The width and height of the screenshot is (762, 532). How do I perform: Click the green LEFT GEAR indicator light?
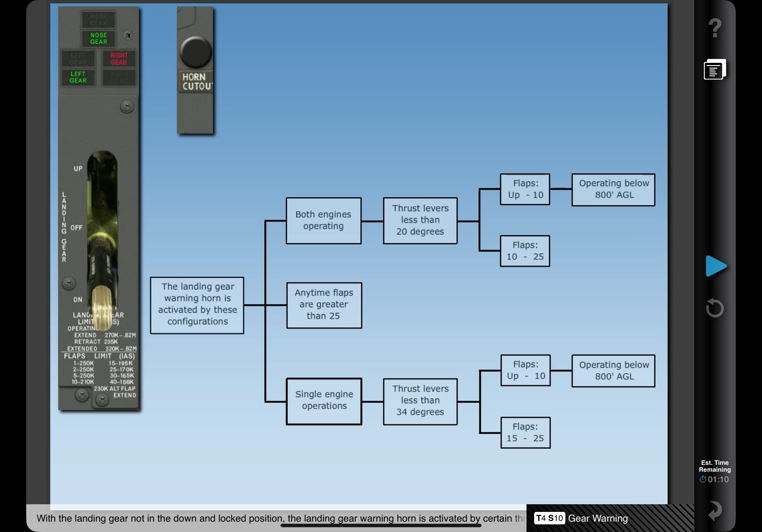tap(78, 77)
